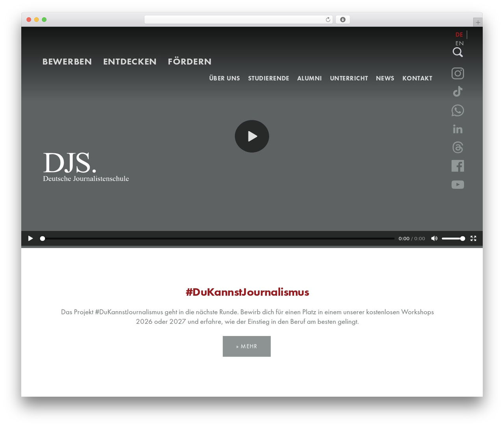This screenshot has height=427, width=504.
Task: Click the DJS Deutsche Journalistenschule logo
Action: point(86,167)
